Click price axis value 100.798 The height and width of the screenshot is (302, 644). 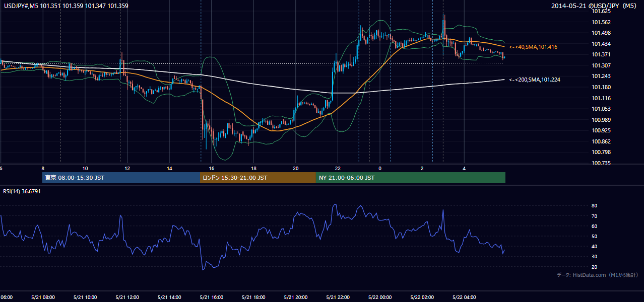[x=601, y=152]
